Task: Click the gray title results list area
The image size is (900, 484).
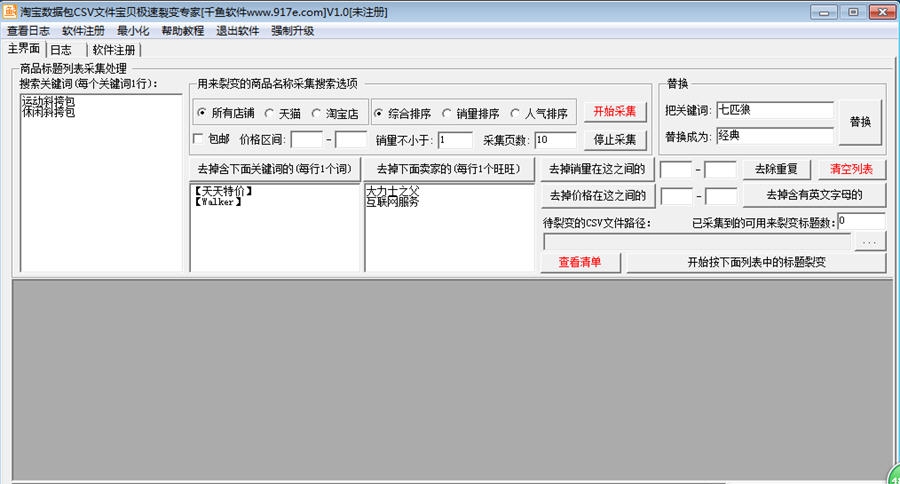Action: [x=450, y=379]
